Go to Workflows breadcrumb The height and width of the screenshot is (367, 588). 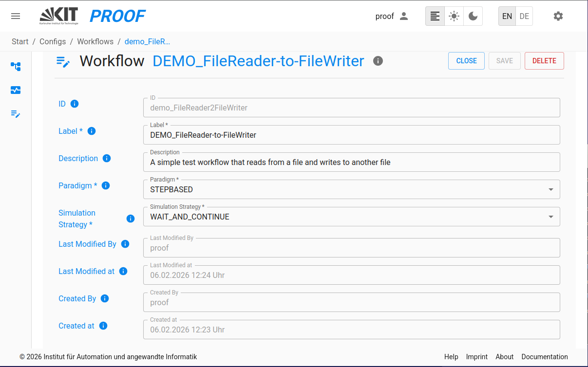tap(95, 41)
